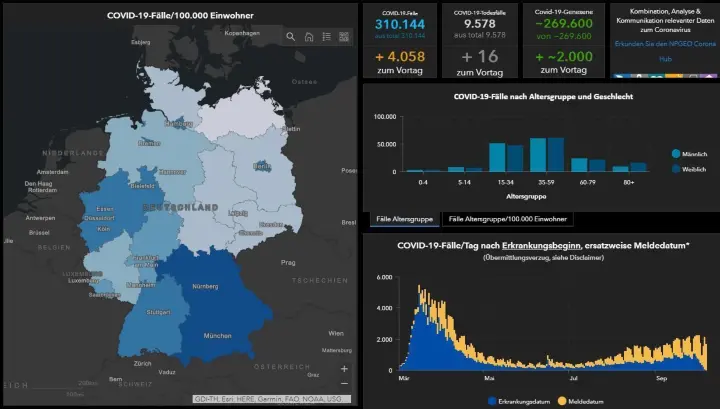The image size is (720, 409).
Task: Switch to Fälle Altersgruppe tab
Action: coord(403,218)
